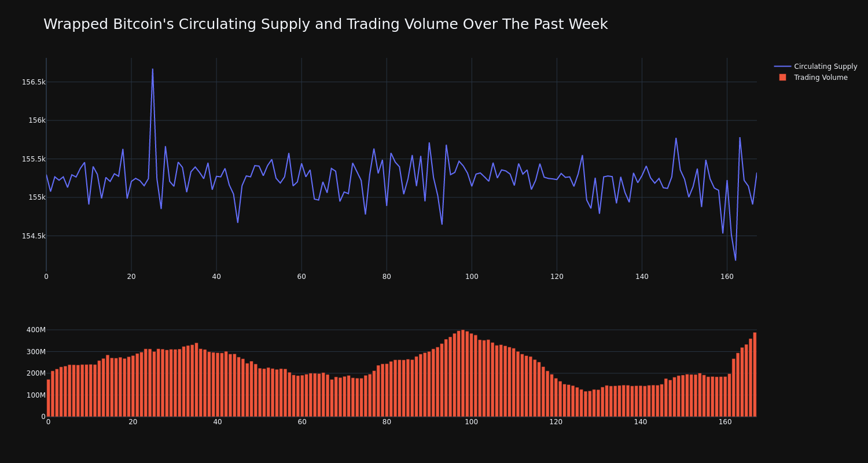The image size is (868, 463).
Task: Click the 154.5k y-axis label
Action: [x=34, y=236]
